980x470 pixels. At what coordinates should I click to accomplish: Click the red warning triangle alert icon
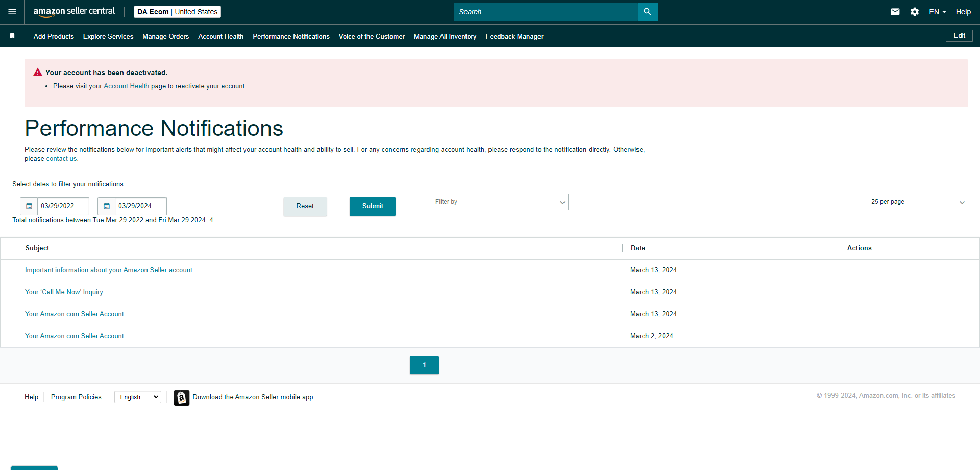38,73
